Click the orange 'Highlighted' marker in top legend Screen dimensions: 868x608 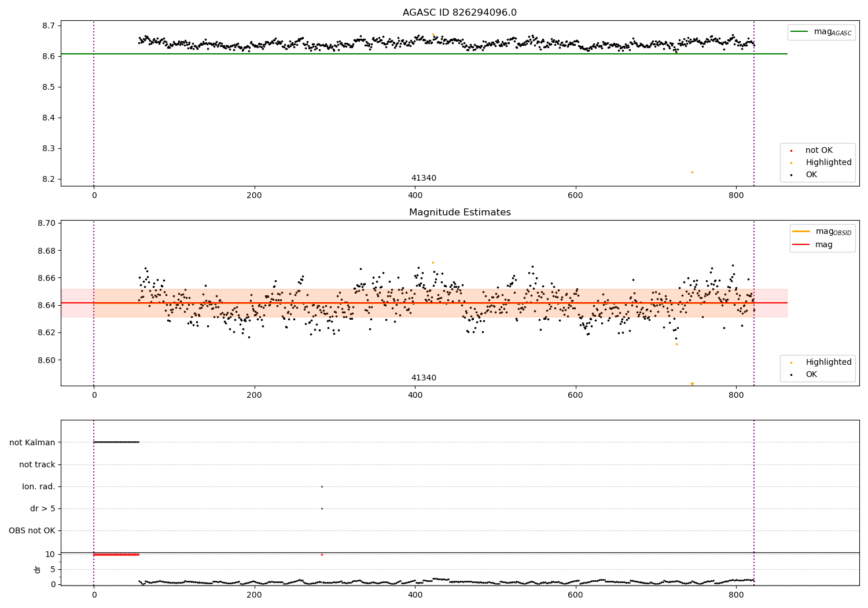click(x=791, y=163)
